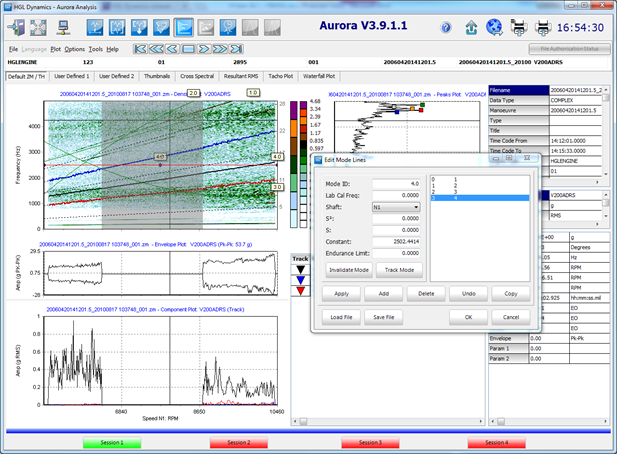617x454 pixels.
Task: Open the Tools menu
Action: click(x=95, y=49)
